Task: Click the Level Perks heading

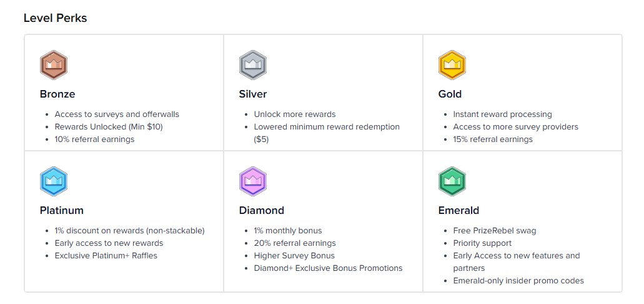Action: (55, 18)
